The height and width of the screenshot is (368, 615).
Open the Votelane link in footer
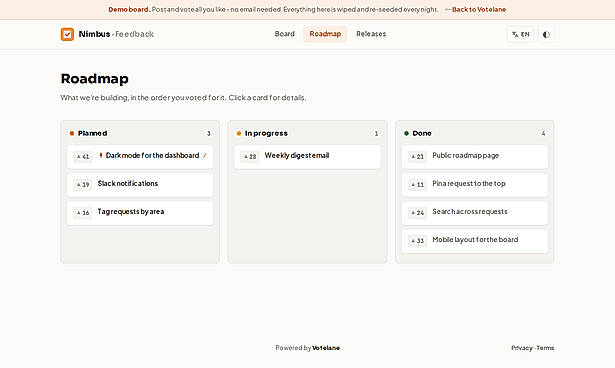[326, 348]
